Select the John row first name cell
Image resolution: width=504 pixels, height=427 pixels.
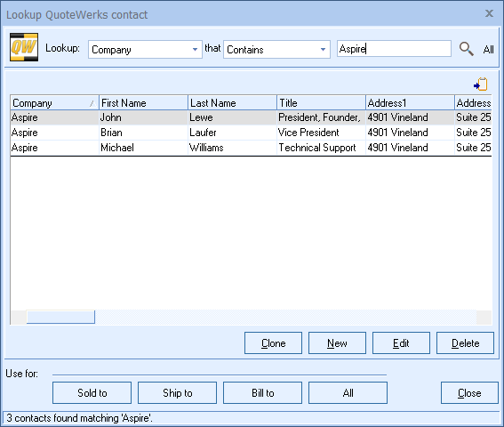pos(143,117)
